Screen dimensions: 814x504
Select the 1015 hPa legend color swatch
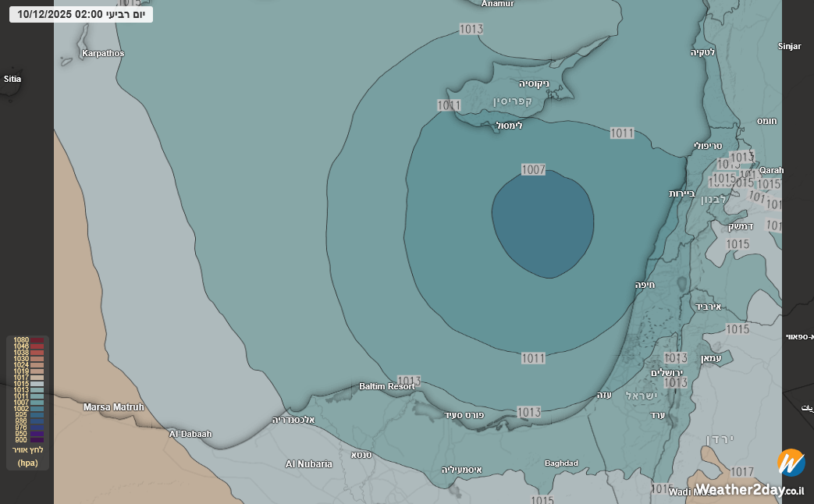[37, 384]
